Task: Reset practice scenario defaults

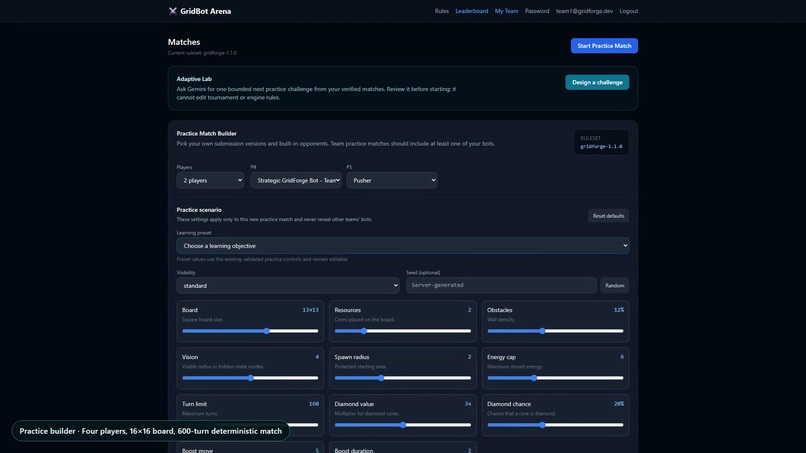Action: pos(608,216)
